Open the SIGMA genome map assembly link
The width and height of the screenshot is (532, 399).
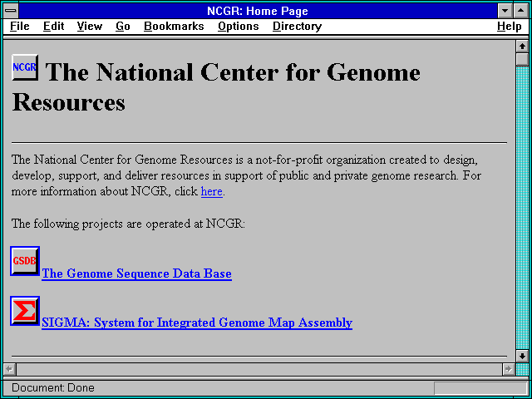click(x=197, y=323)
